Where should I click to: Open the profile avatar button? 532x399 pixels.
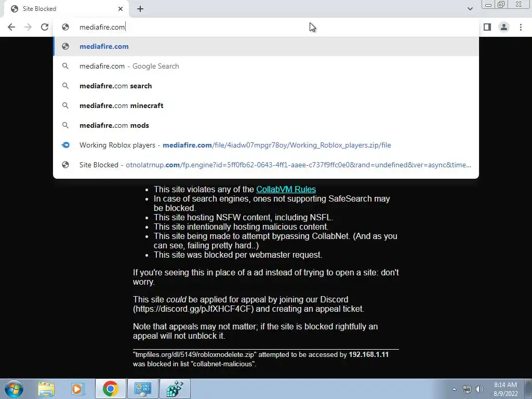504,27
